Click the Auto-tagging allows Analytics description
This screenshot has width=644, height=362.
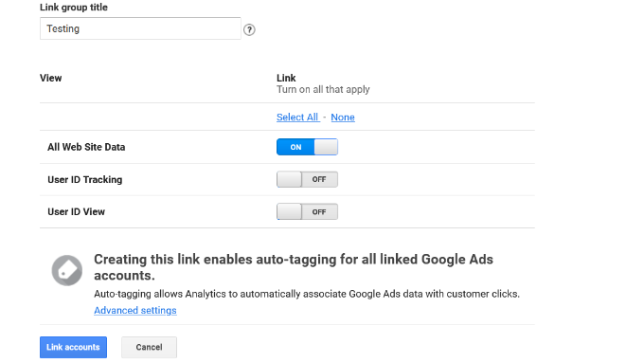click(307, 294)
